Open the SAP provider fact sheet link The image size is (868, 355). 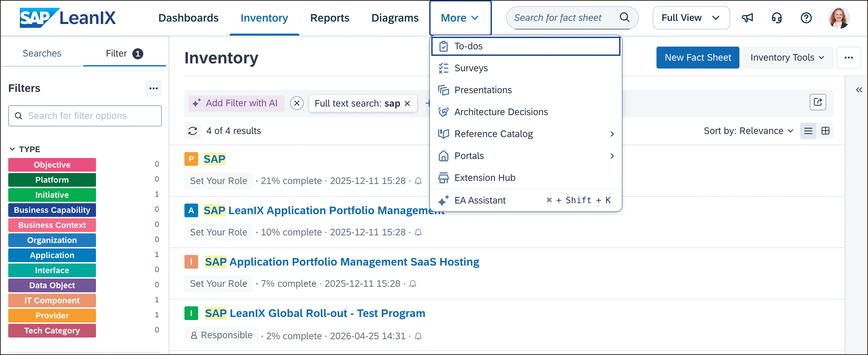click(214, 159)
